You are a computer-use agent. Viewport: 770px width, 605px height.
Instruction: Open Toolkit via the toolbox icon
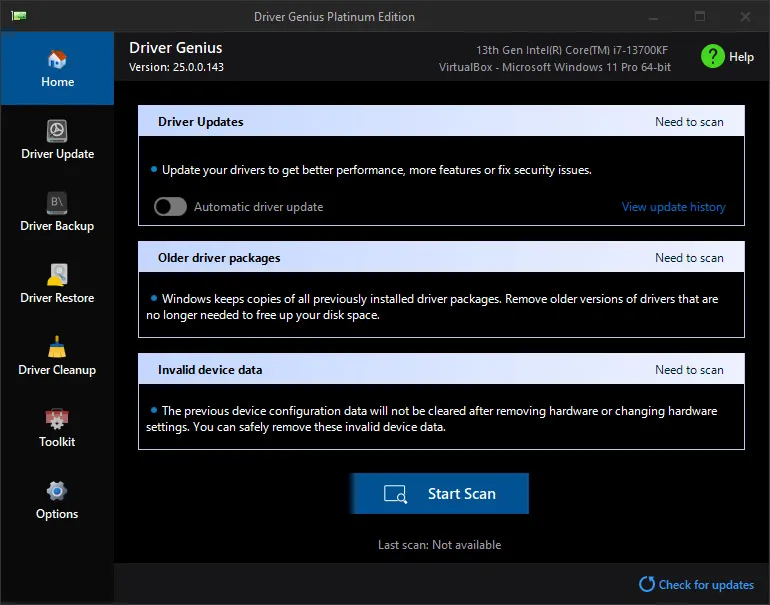(57, 419)
